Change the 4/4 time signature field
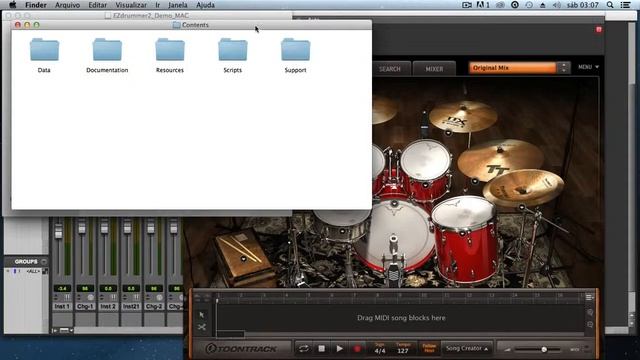This screenshot has width=640, height=360. coord(380,351)
